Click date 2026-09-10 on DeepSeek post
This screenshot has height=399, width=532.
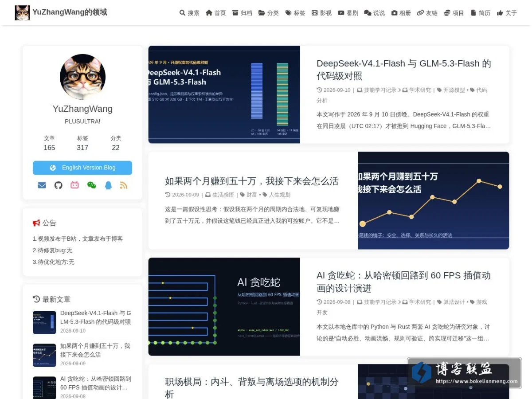pyautogui.click(x=337, y=90)
